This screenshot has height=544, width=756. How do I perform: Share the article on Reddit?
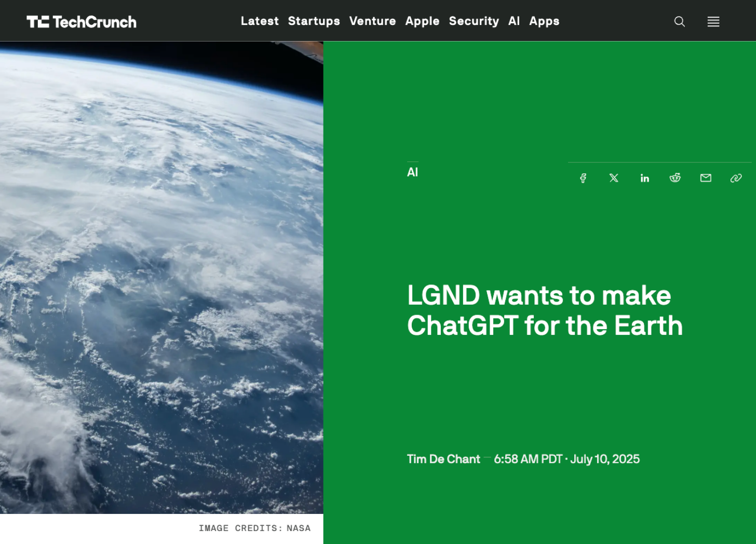pyautogui.click(x=675, y=178)
